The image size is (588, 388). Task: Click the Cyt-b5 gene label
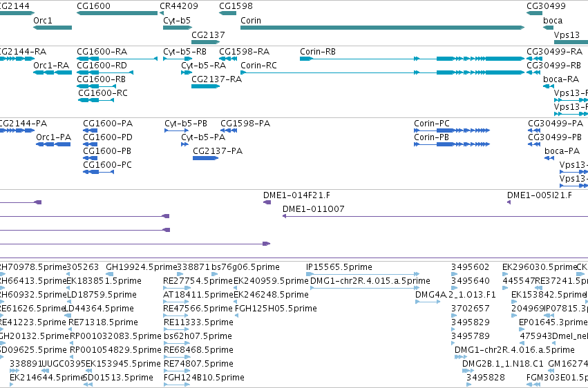click(177, 21)
